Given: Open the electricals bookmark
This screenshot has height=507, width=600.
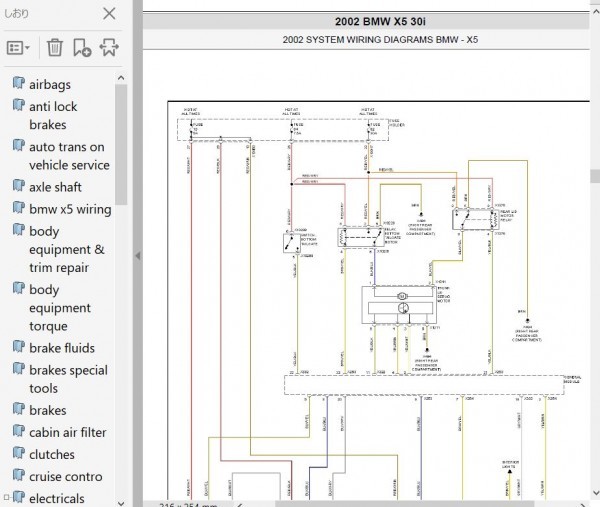Looking at the screenshot, I should (57, 499).
